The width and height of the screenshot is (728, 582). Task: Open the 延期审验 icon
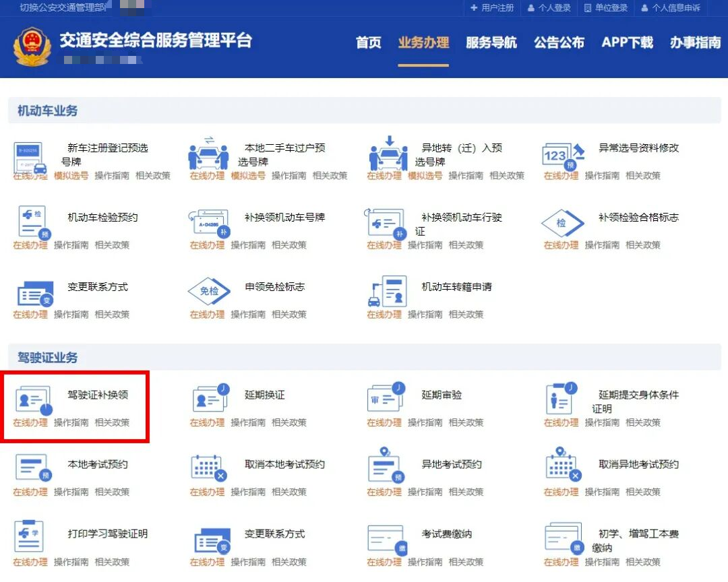pyautogui.click(x=386, y=397)
